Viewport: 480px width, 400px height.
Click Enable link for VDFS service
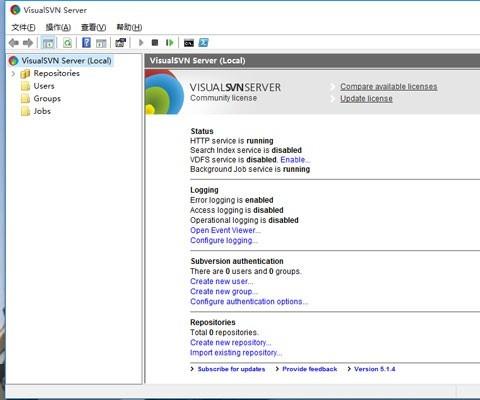[295, 160]
